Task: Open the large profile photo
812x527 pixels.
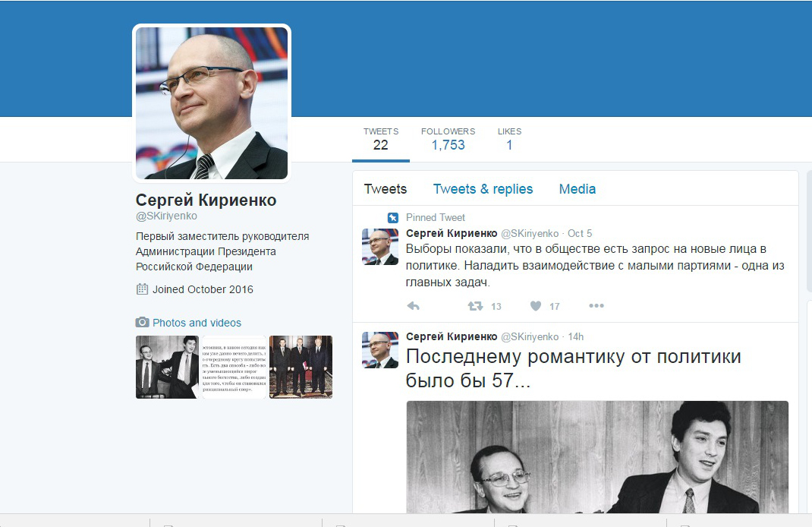Action: click(x=212, y=103)
